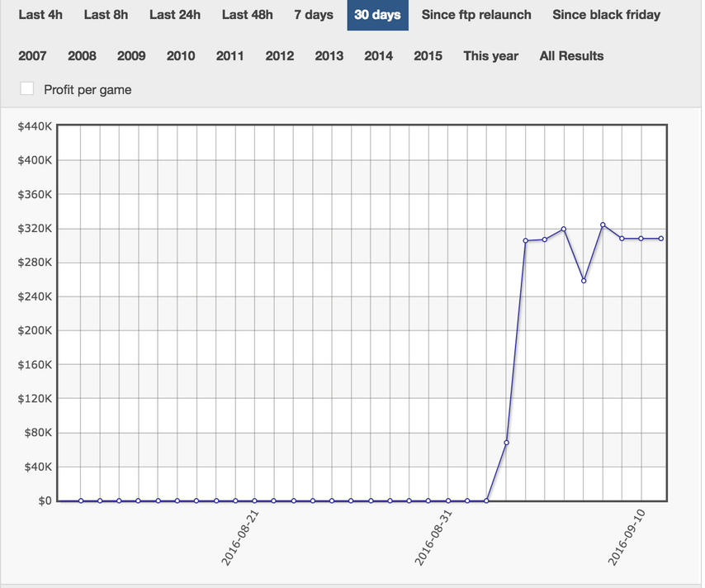Show results for 2012
This screenshot has height=588, width=705.
pos(280,56)
